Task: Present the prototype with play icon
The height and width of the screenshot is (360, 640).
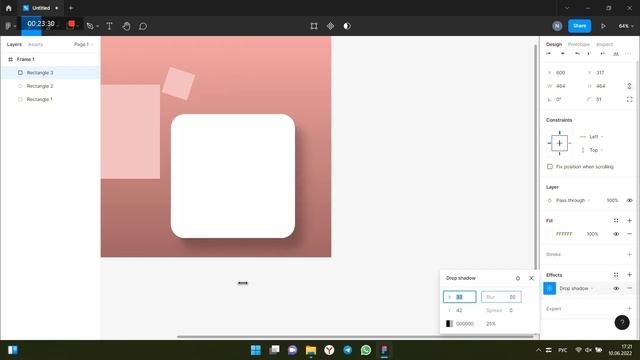Action: click(603, 26)
